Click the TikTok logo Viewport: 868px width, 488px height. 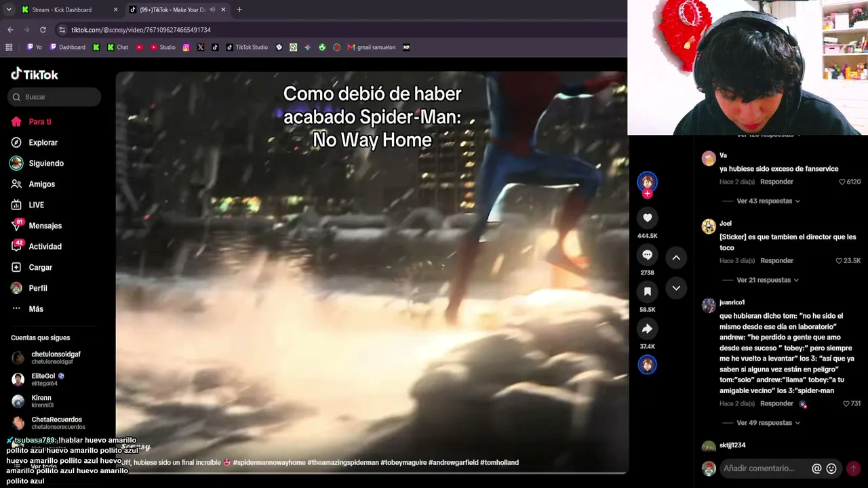(35, 75)
